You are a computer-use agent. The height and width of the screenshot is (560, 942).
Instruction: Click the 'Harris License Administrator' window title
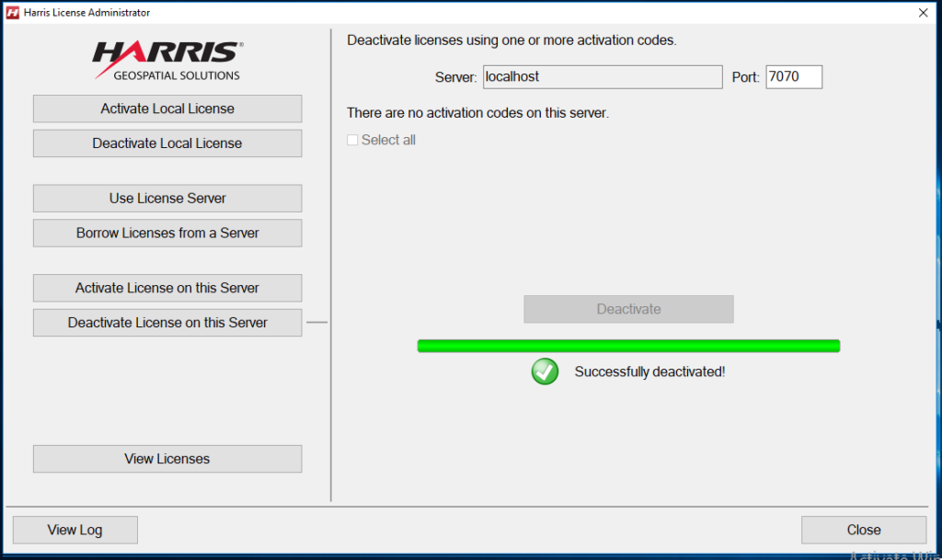[87, 13]
